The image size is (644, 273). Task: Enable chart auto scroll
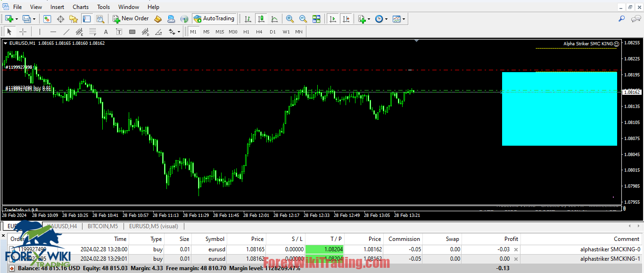332,19
